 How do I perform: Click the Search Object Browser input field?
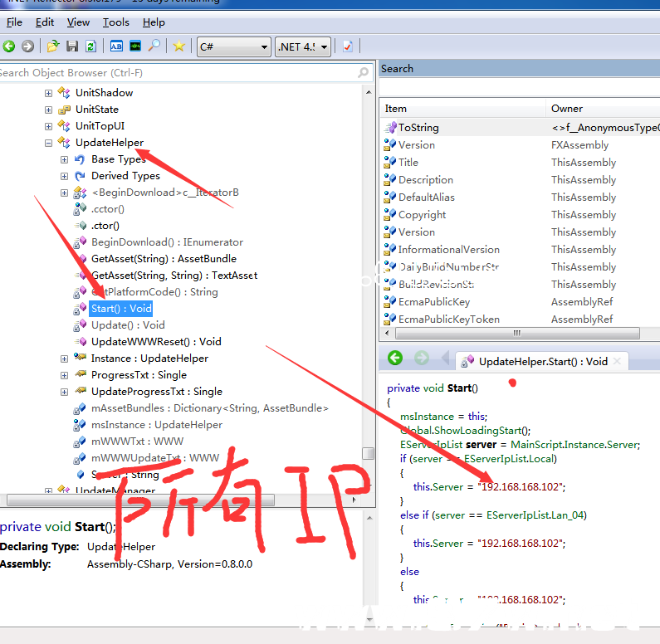[x=174, y=73]
